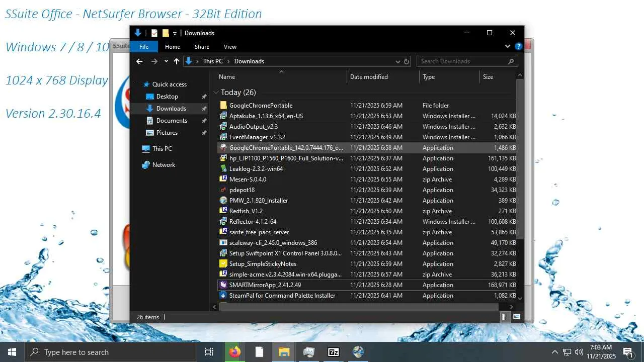Click This PC in the address breadcrumb
The width and height of the screenshot is (644, 362).
coord(213,61)
